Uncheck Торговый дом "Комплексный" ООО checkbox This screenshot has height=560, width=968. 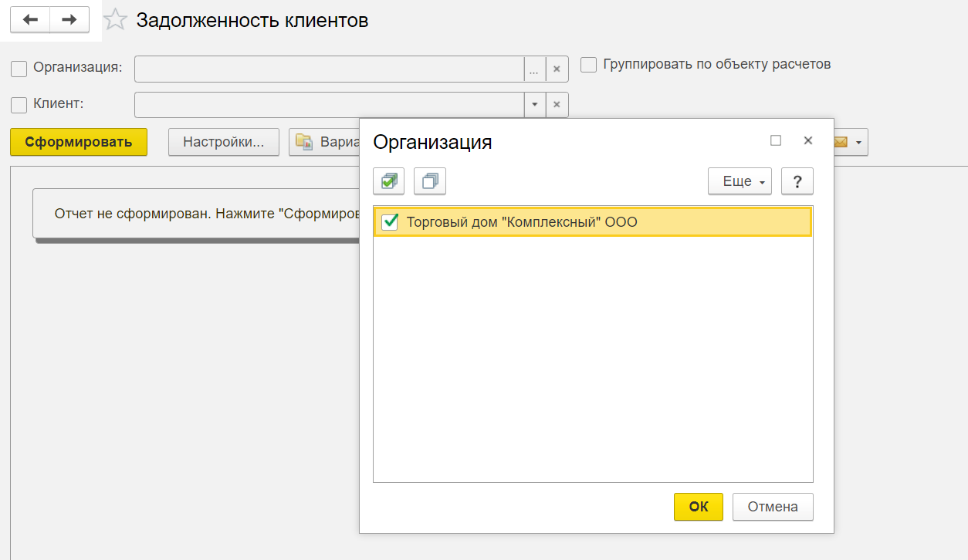(390, 223)
